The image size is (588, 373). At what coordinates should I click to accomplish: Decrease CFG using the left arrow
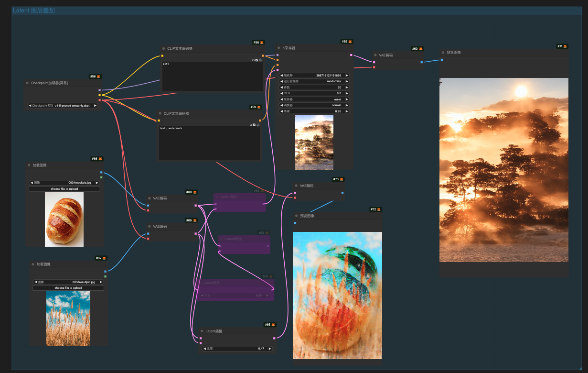click(x=281, y=93)
